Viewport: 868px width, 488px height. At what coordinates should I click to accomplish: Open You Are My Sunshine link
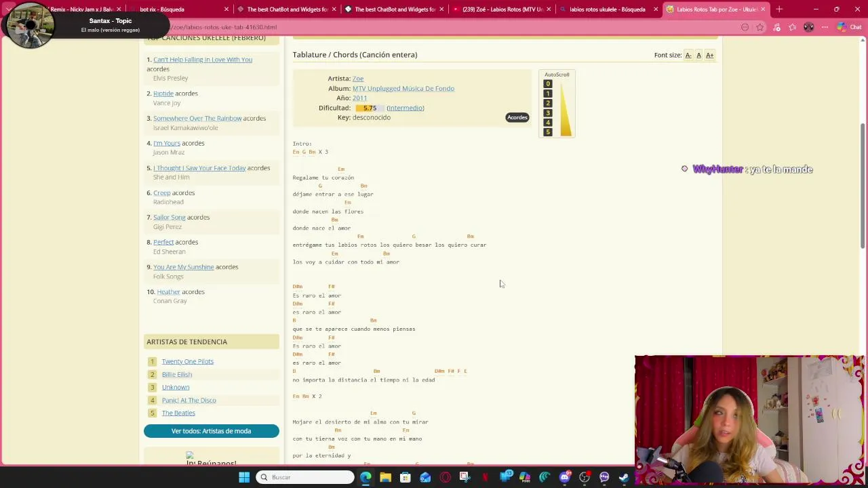click(183, 267)
